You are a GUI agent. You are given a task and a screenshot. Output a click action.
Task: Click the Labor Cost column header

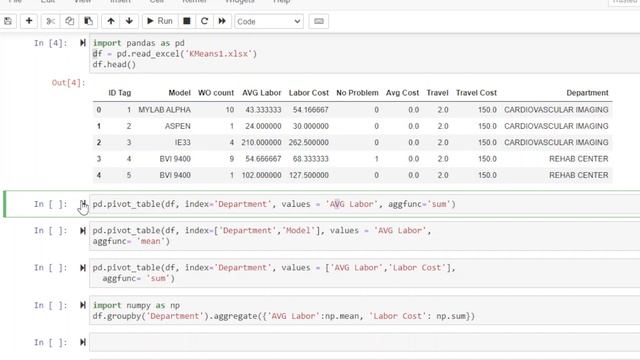309,93
